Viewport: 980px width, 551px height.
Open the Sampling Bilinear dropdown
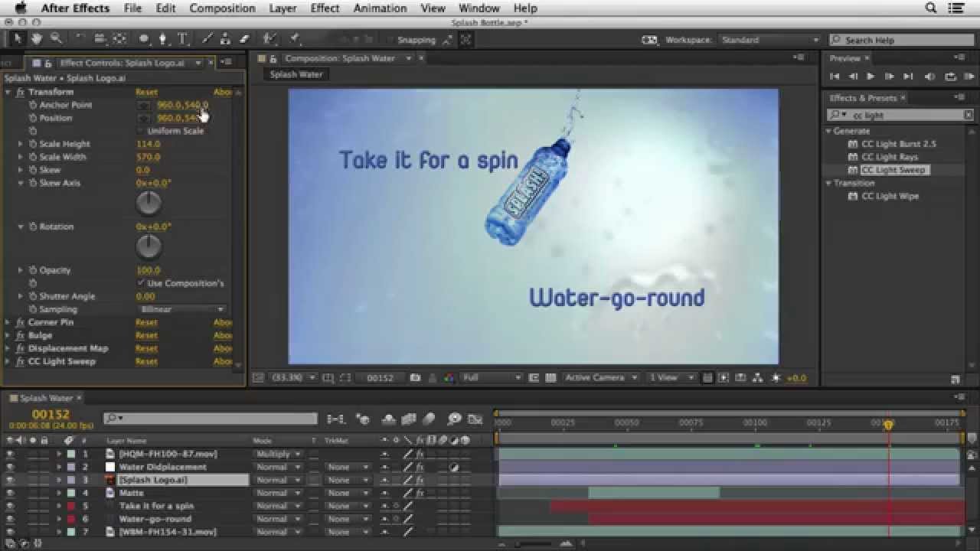(x=182, y=309)
